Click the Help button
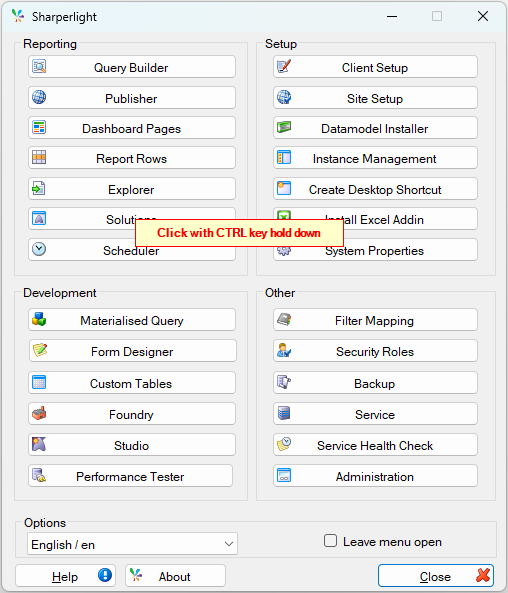The height and width of the screenshot is (593, 508). [x=65, y=576]
